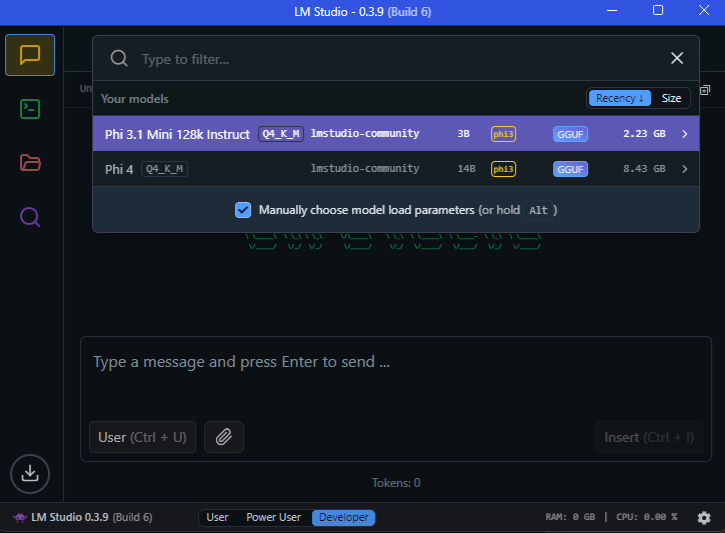Image resolution: width=725 pixels, height=533 pixels.
Task: Click the 2.23 GB size value
Action: 644,134
